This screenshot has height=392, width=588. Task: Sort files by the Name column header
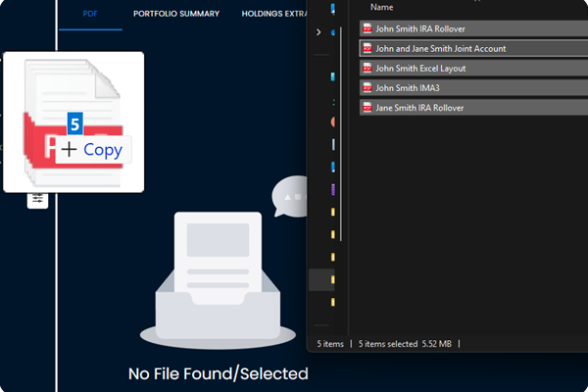tap(382, 7)
